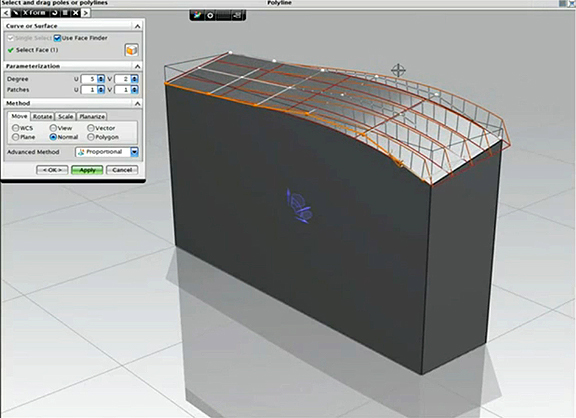
Task: Click the Cancel button
Action: coord(122,170)
